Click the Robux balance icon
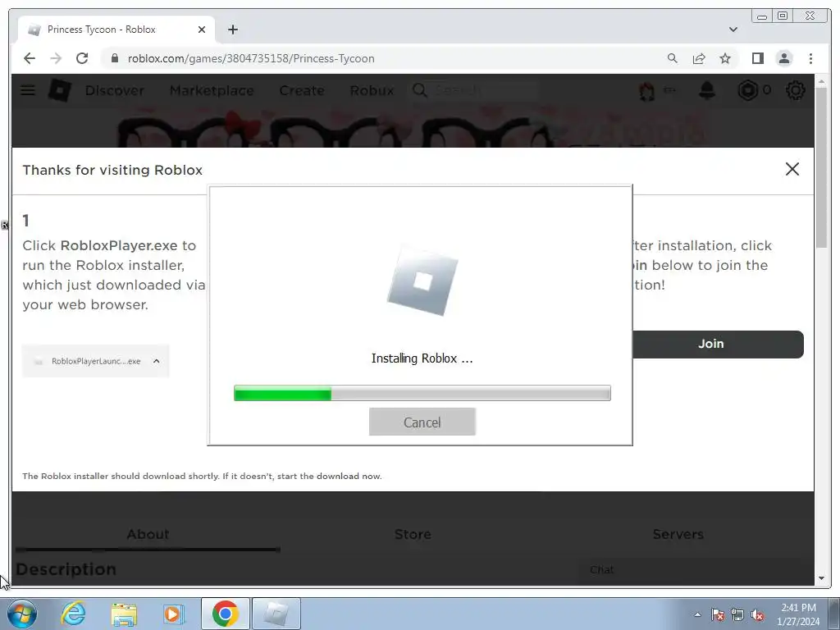Viewport: 840px width, 630px height. (748, 90)
